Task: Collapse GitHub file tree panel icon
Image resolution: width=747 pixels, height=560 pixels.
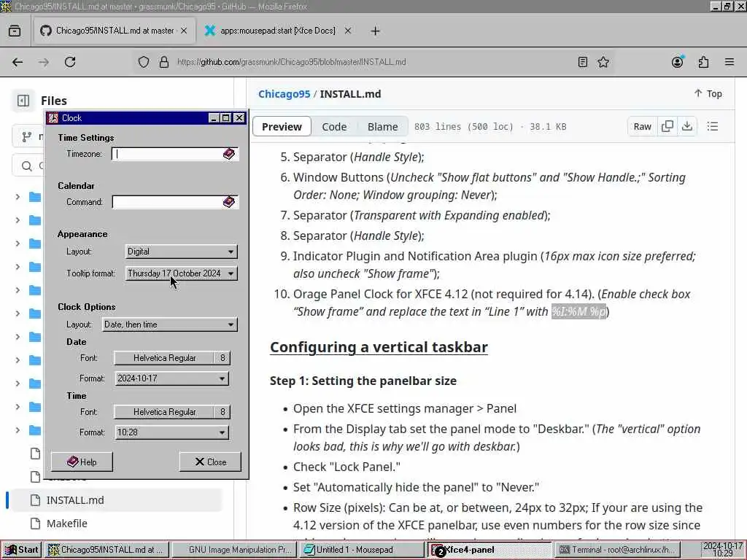Action: pos(23,101)
